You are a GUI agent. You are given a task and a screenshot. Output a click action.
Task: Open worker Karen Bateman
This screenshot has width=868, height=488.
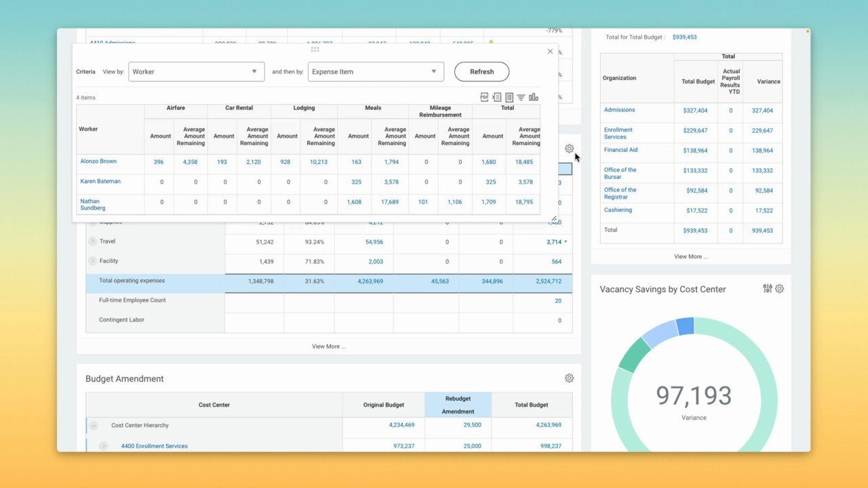coord(100,182)
